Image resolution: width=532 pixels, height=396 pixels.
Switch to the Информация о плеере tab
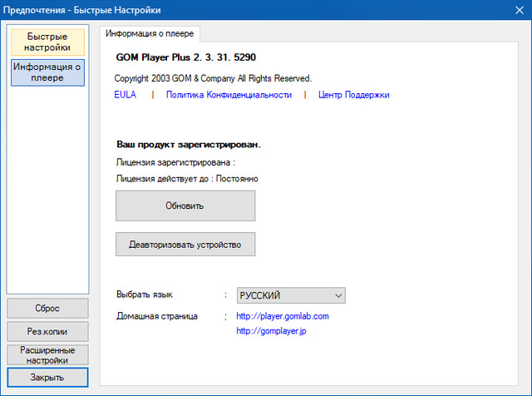pyautogui.click(x=150, y=33)
